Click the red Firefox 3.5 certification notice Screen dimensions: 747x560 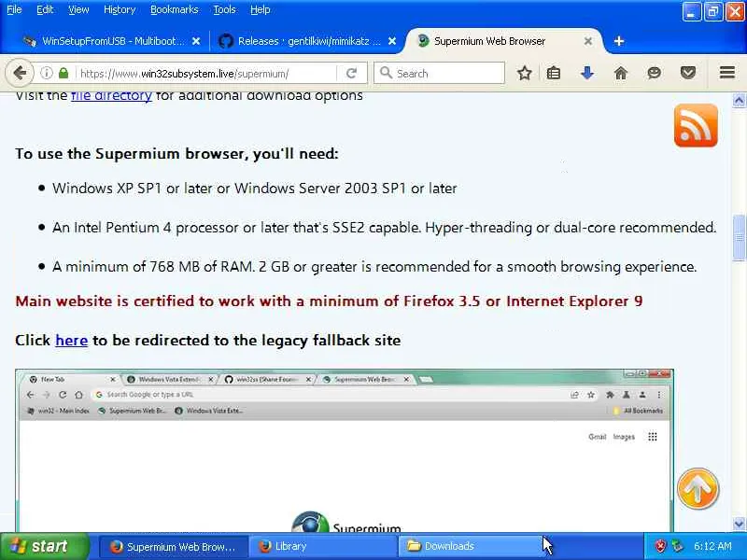(329, 301)
